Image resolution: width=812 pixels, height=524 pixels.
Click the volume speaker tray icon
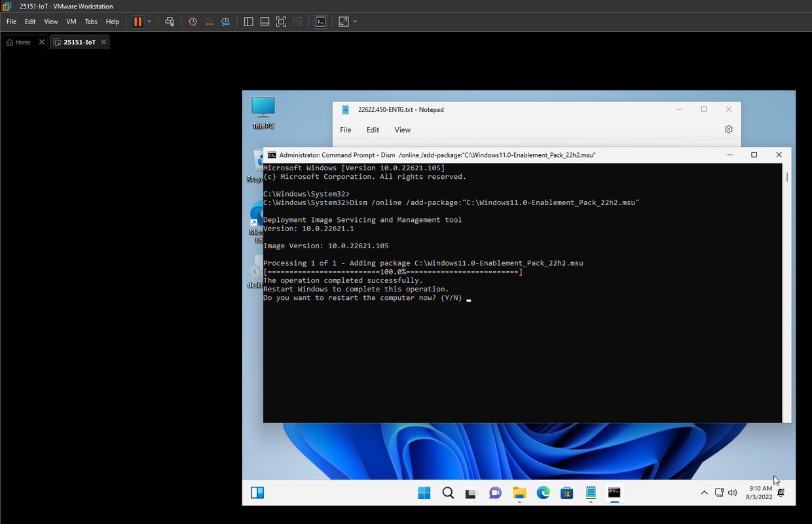tap(732, 493)
